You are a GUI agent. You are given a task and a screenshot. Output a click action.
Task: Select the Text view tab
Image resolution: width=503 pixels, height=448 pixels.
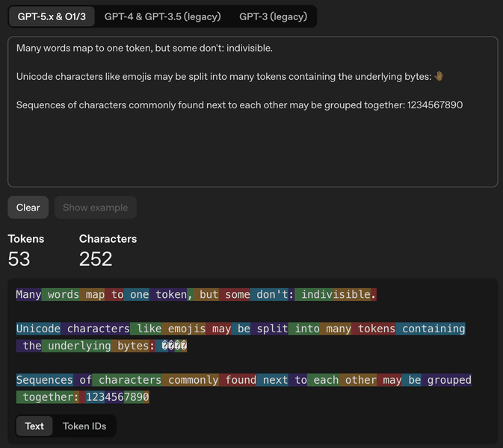(34, 426)
